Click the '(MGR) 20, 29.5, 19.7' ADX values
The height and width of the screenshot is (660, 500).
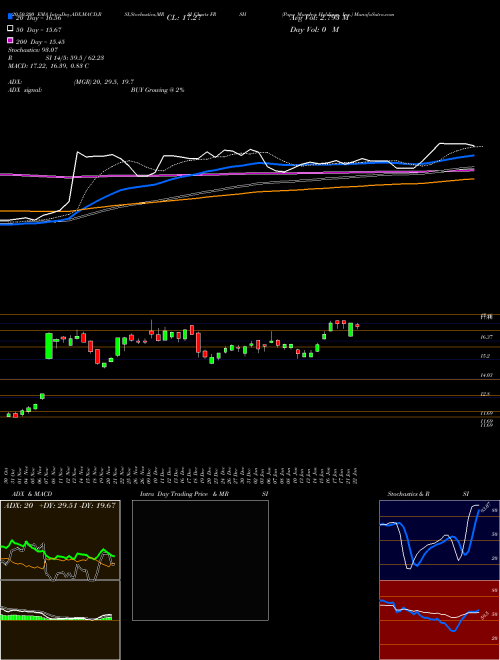tap(104, 82)
